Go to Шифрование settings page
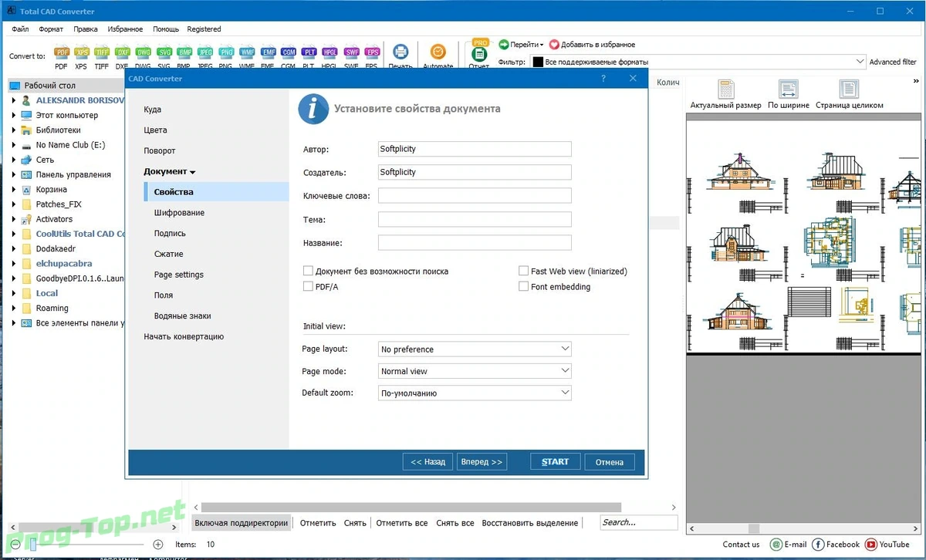Screen dimensions: 926x560 click(x=179, y=212)
